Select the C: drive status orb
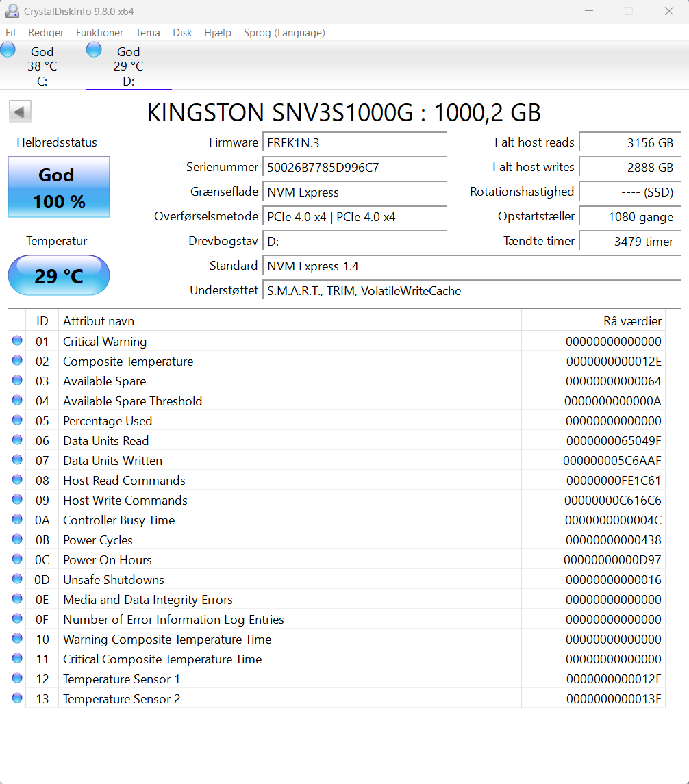Image resolution: width=689 pixels, height=784 pixels. click(8, 49)
